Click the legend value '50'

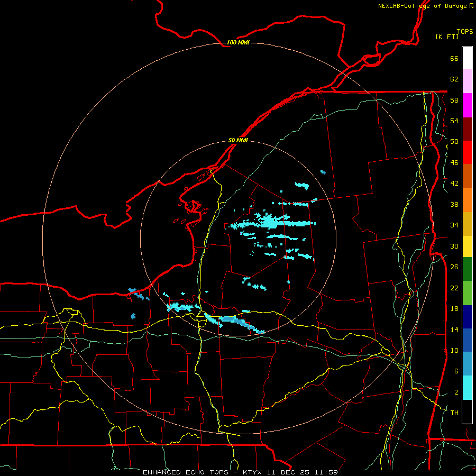[x=454, y=141]
